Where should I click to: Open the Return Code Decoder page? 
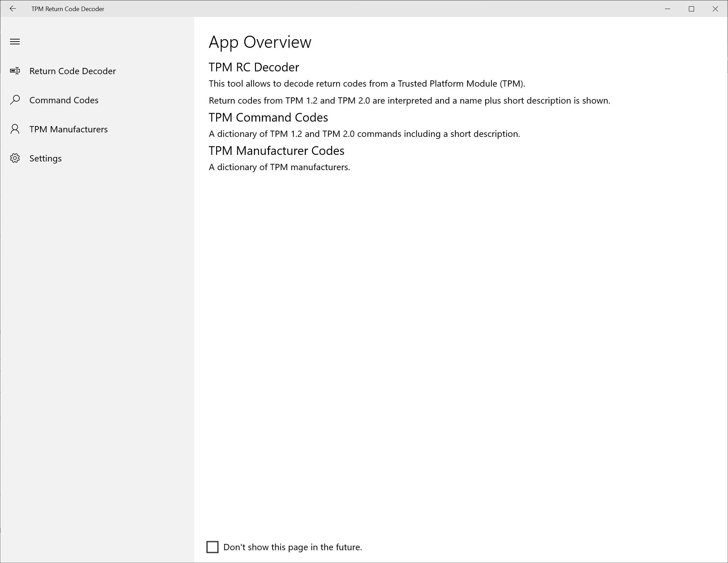(x=72, y=71)
